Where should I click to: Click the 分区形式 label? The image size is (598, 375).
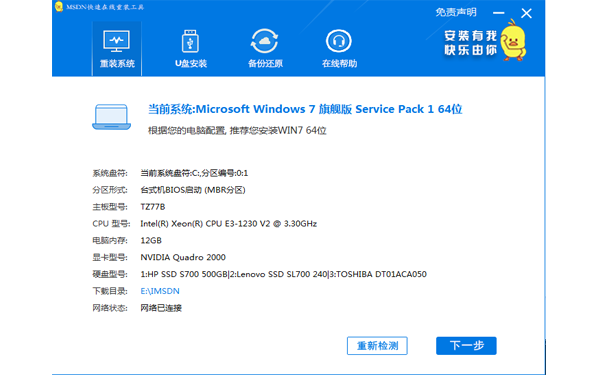pyautogui.click(x=110, y=190)
